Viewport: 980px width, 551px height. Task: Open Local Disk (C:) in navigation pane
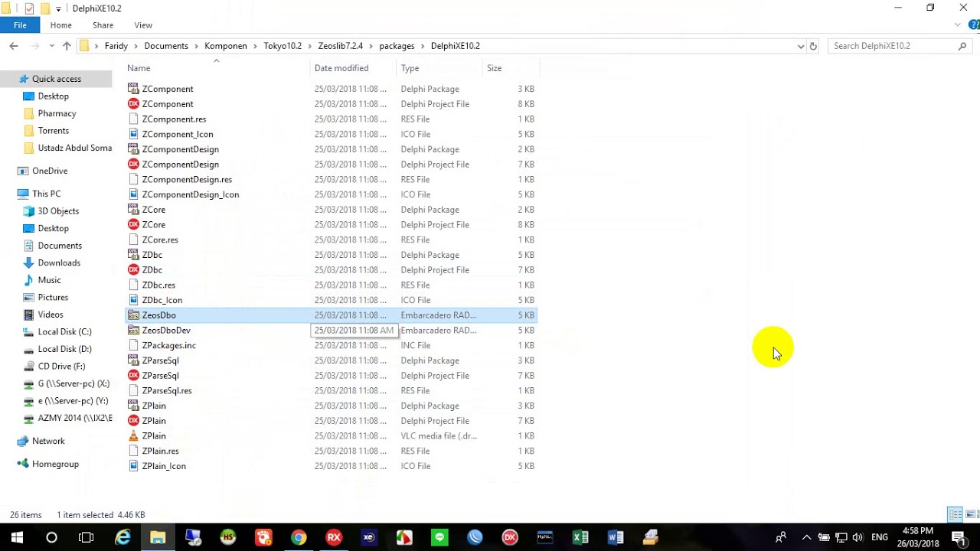click(x=64, y=332)
